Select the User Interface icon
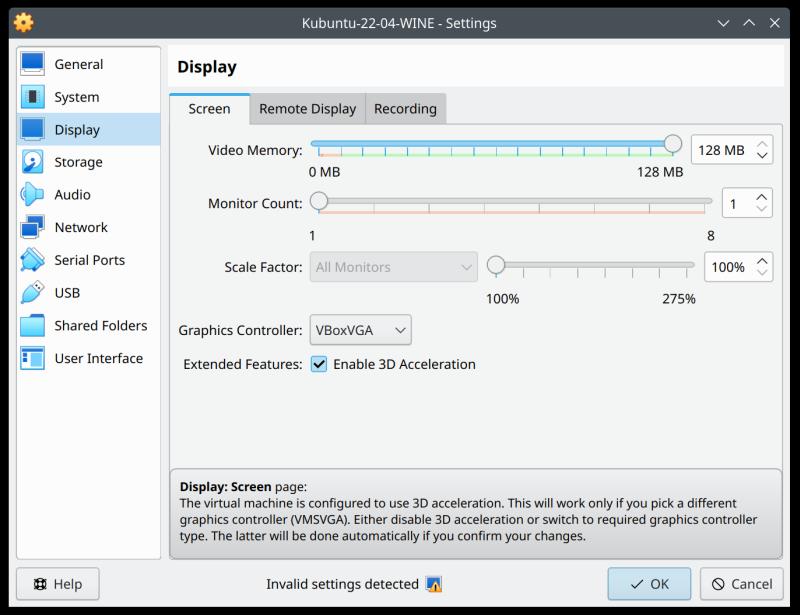800x615 pixels. [33, 358]
